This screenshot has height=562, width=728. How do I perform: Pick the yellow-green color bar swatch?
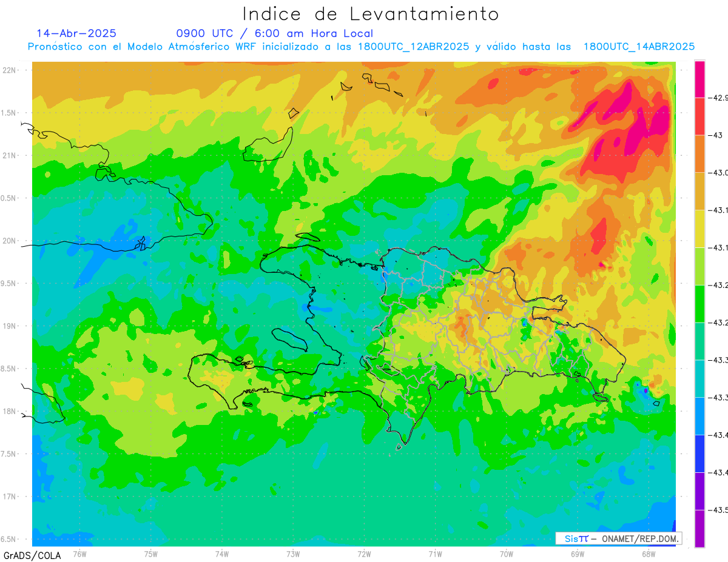[x=699, y=266]
